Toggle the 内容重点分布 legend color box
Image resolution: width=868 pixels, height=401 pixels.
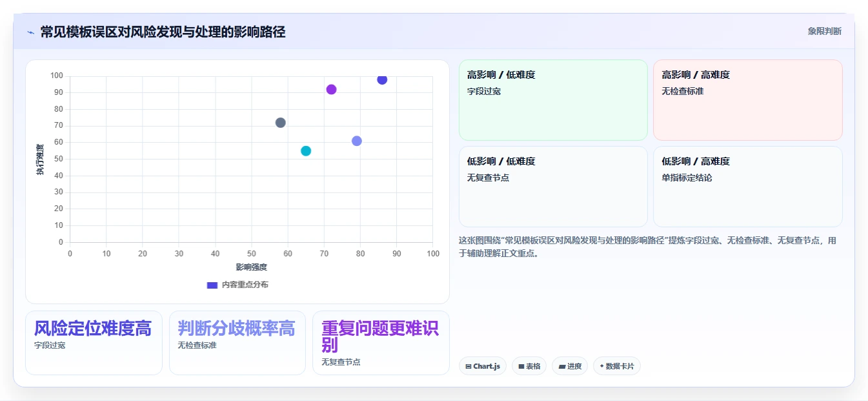point(212,285)
